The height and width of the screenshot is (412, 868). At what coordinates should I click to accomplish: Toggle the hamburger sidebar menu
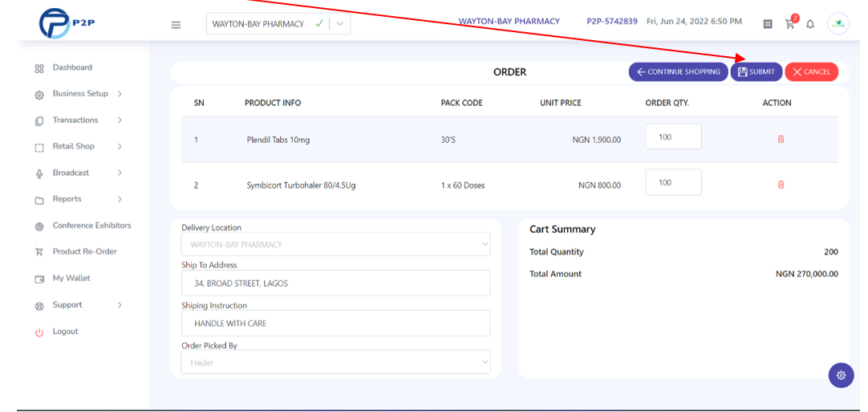coord(176,24)
